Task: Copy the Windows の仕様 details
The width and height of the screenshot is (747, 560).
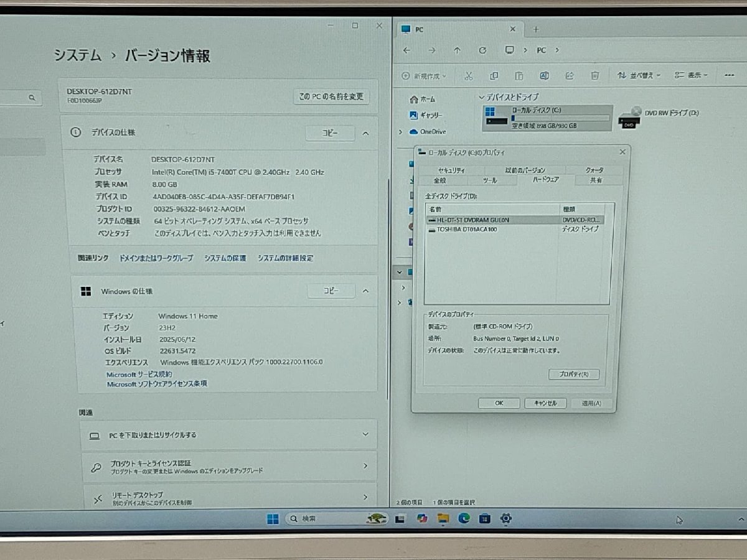Action: click(x=331, y=291)
